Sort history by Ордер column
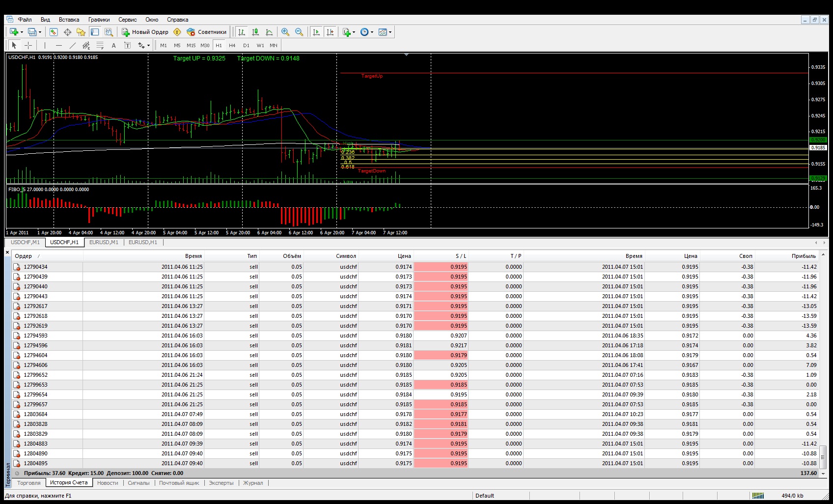This screenshot has height=504, width=833. pos(48,256)
